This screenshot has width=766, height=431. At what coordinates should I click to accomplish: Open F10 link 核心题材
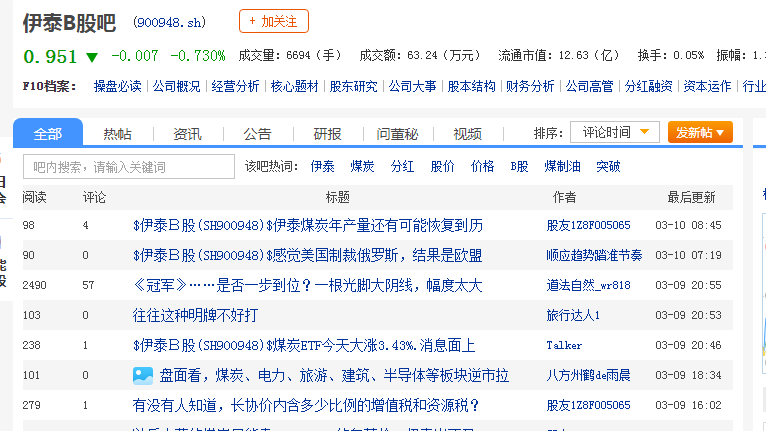tap(295, 86)
